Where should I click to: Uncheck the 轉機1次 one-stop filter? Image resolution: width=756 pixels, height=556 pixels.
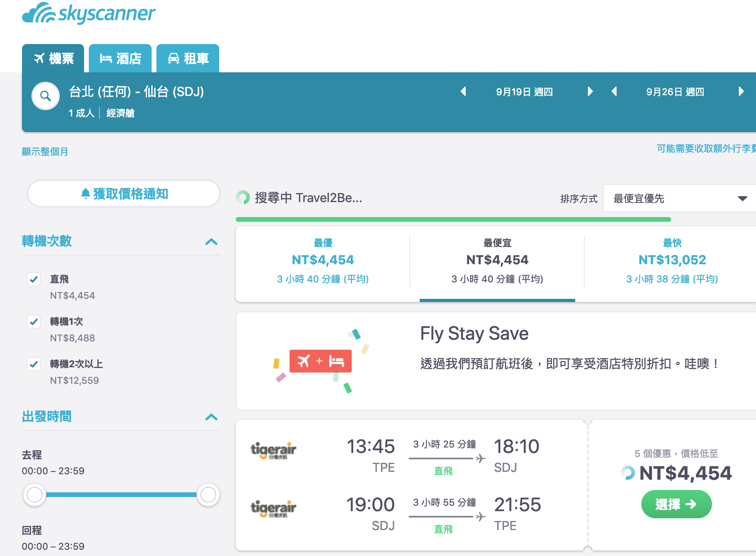pyautogui.click(x=34, y=322)
